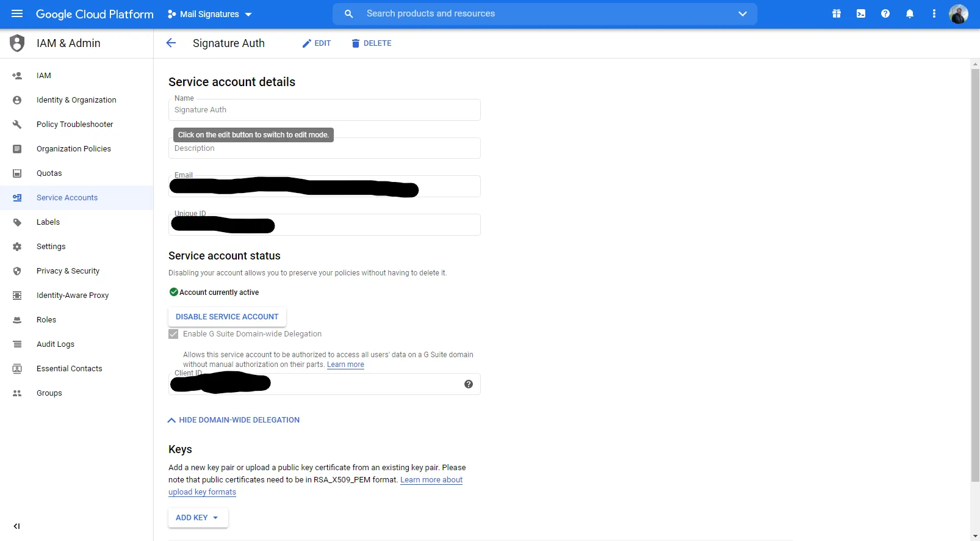The width and height of the screenshot is (980, 541).
Task: Toggle Enable G Suite Domain-wide Delegation checkbox
Action: (x=173, y=334)
